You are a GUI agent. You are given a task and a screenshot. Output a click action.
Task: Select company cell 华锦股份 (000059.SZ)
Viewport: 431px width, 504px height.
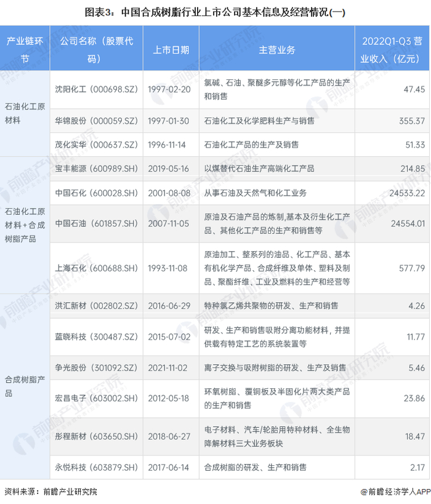pyautogui.click(x=96, y=121)
